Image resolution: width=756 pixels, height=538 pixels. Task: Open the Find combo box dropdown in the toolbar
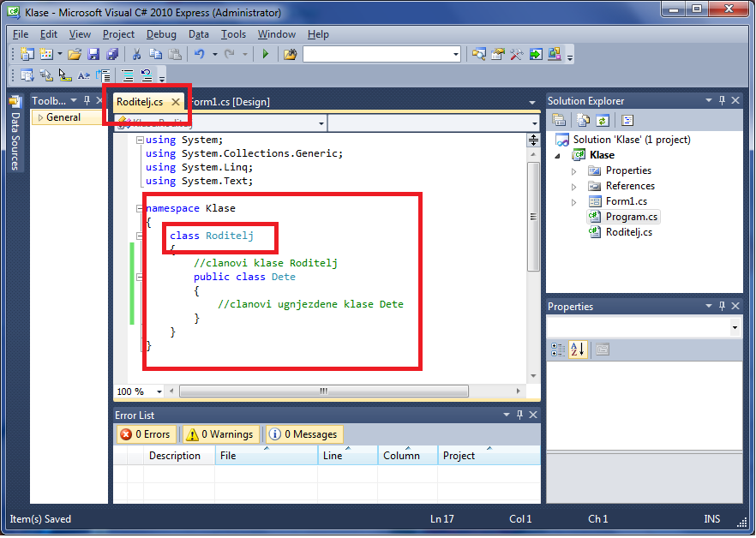click(x=456, y=55)
